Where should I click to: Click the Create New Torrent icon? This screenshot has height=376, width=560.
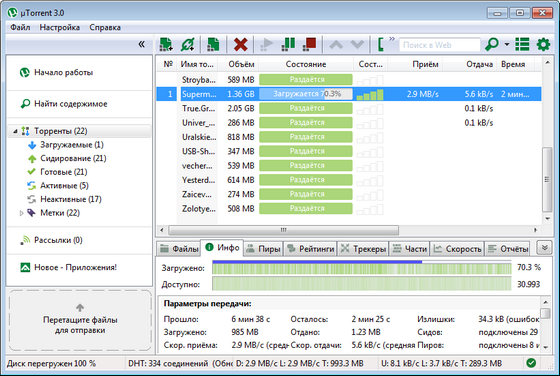tap(213, 44)
